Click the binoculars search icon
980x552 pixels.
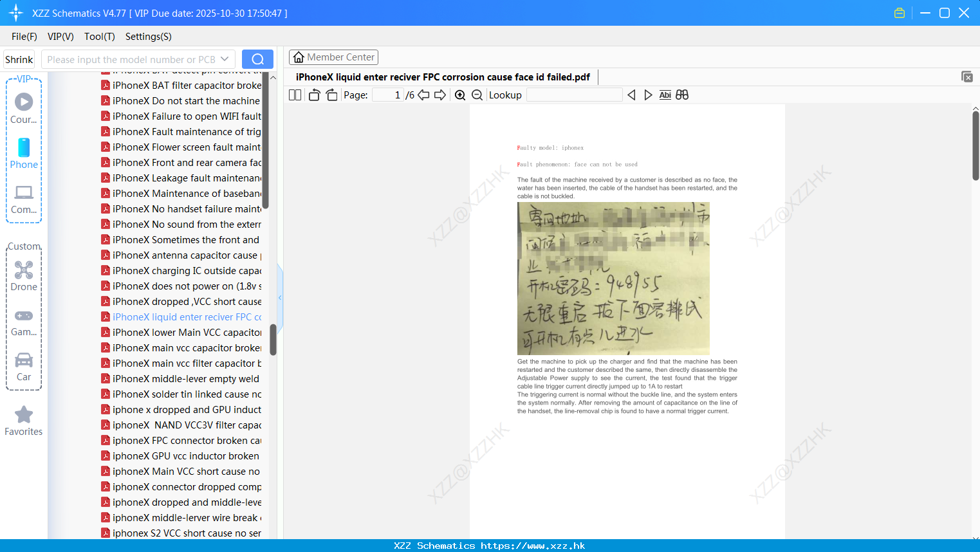tap(682, 95)
